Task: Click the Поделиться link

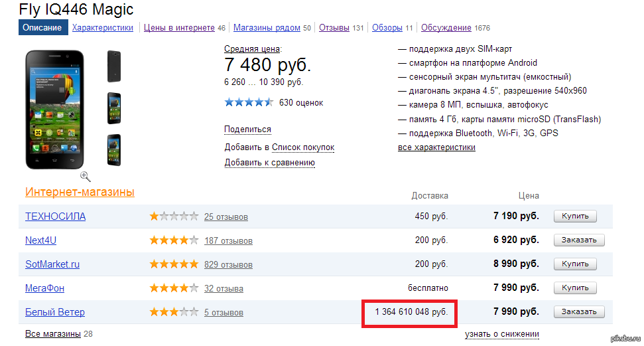Action: pyautogui.click(x=247, y=130)
